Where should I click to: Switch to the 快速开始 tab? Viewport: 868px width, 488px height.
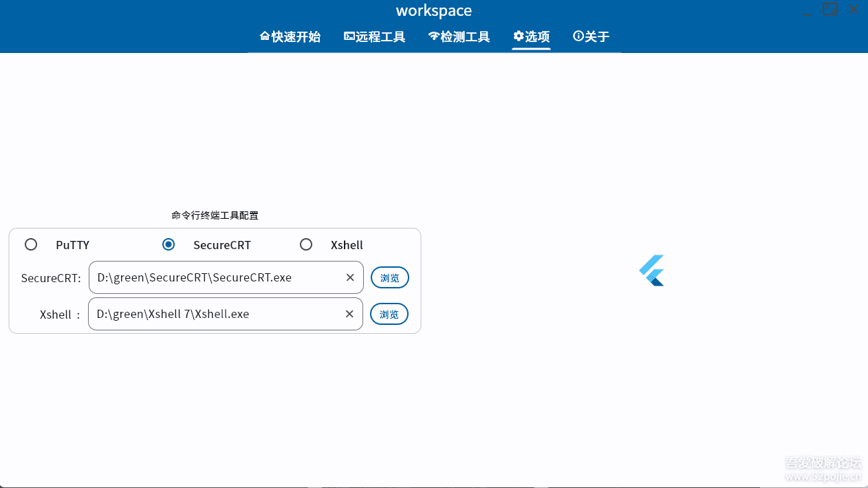point(290,36)
